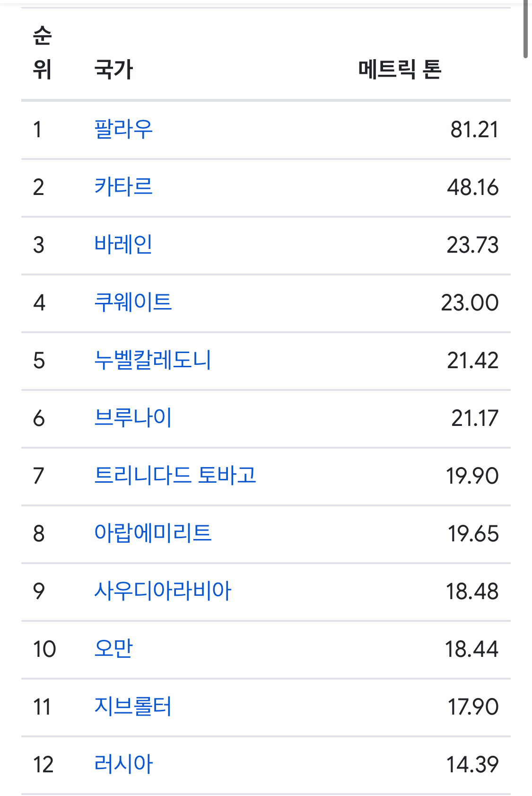The height and width of the screenshot is (796, 532).
Task: Click the 23.00 value for 쿠웨이트
Action: [470, 302]
